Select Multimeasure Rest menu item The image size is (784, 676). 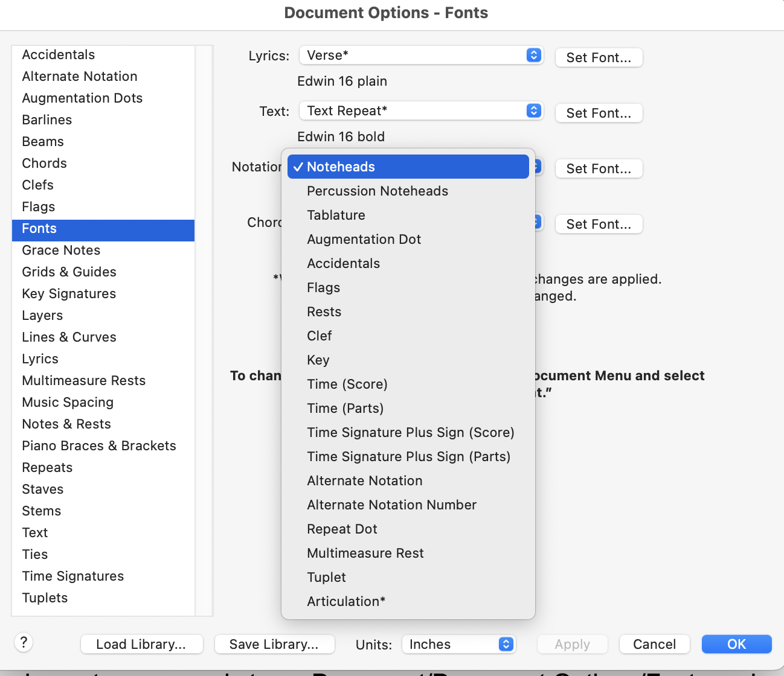coord(365,553)
